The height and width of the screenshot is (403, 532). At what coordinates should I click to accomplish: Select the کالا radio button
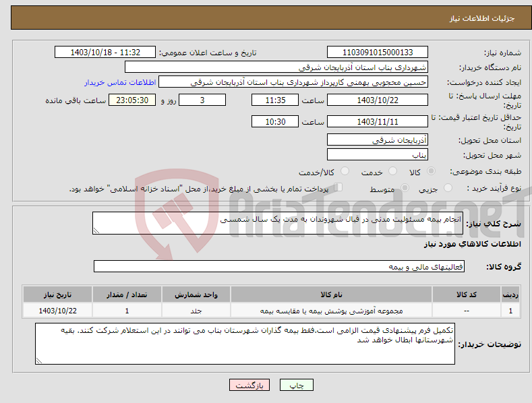pos(431,171)
